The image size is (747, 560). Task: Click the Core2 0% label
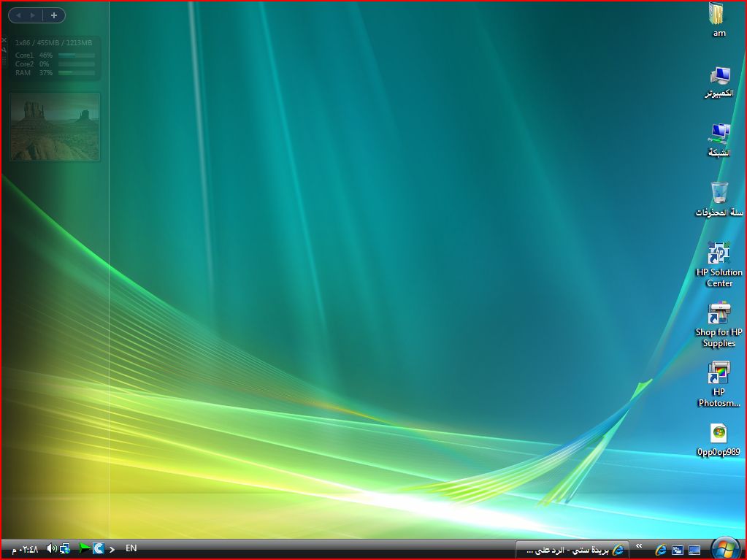click(32, 64)
